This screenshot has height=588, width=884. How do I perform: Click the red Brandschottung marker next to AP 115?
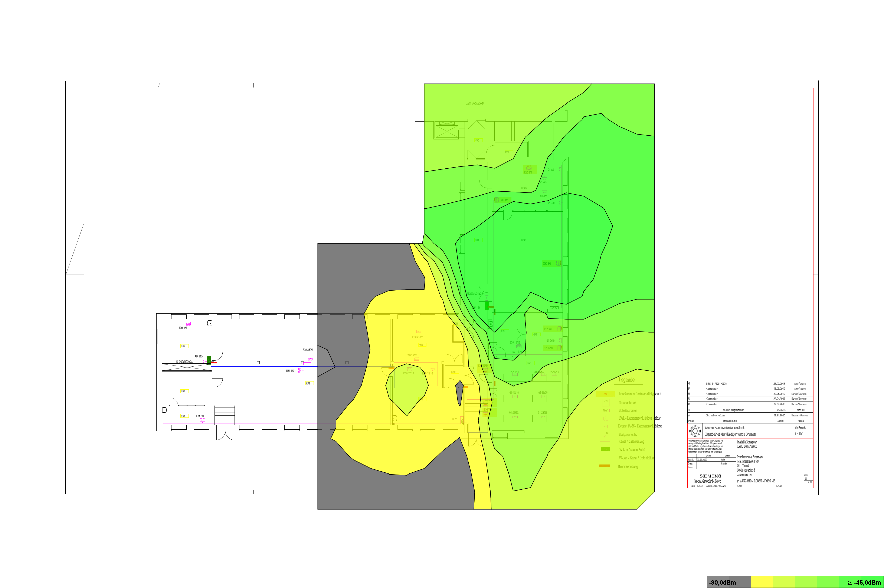click(x=214, y=363)
